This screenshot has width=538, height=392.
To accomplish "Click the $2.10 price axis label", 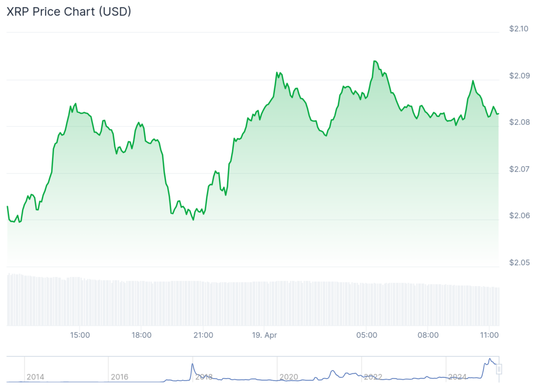I will click(519, 29).
